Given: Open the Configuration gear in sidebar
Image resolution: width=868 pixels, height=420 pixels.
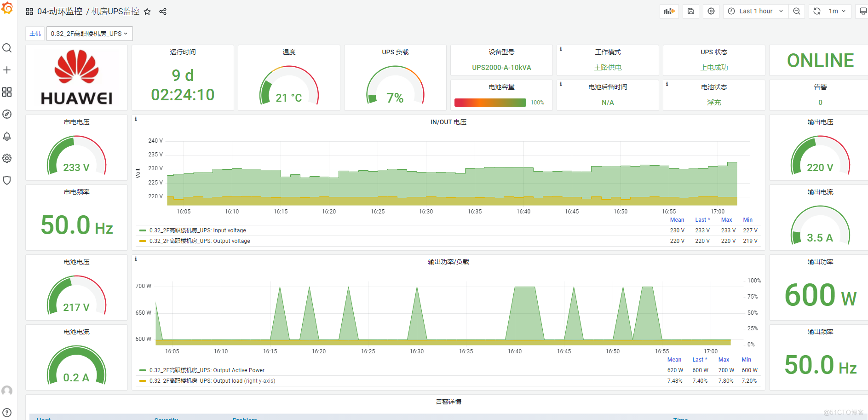Looking at the screenshot, I should [x=7, y=158].
